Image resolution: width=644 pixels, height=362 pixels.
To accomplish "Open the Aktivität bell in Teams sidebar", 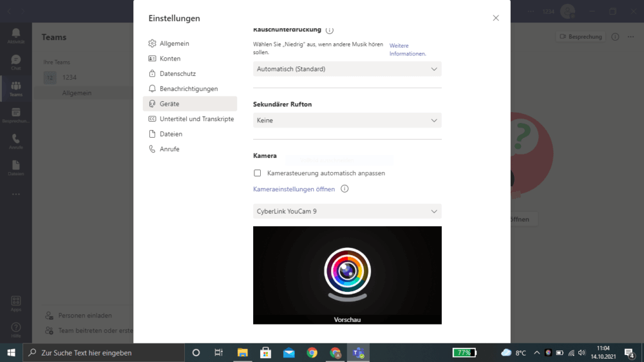I will click(15, 35).
